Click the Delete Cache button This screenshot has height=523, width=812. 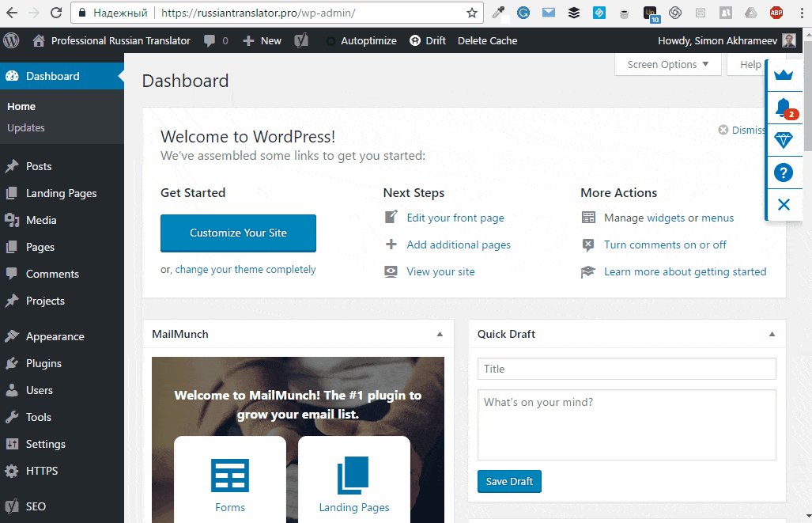click(487, 40)
